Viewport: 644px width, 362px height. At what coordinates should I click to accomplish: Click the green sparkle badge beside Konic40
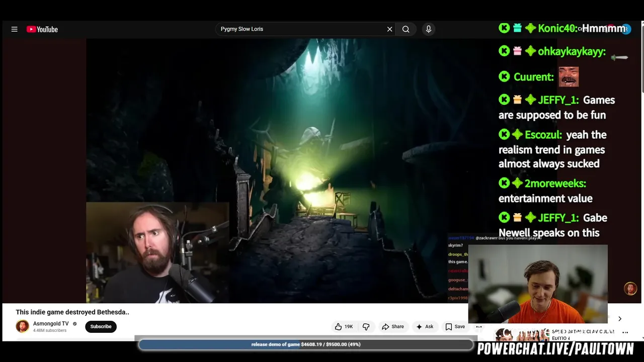point(530,28)
